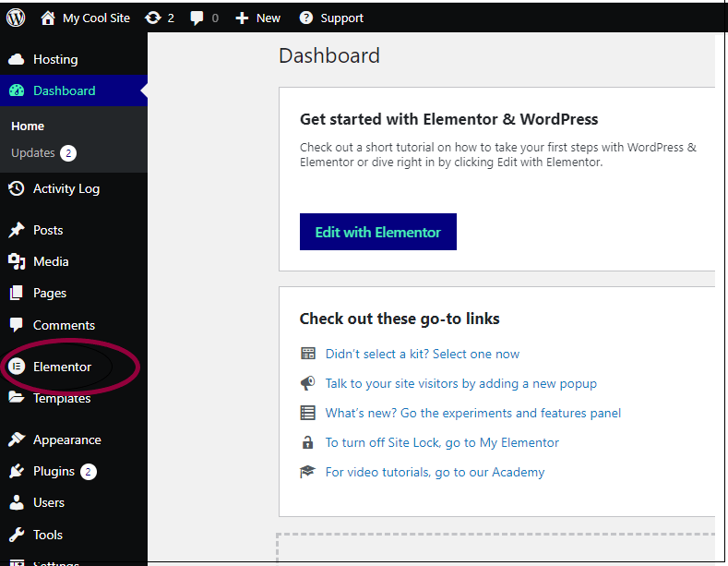
Task: Click the megaphone icon beside the popup link
Action: click(x=307, y=383)
